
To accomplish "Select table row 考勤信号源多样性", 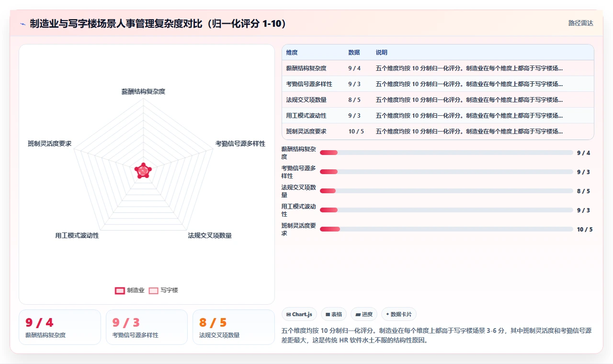I will tap(438, 84).
